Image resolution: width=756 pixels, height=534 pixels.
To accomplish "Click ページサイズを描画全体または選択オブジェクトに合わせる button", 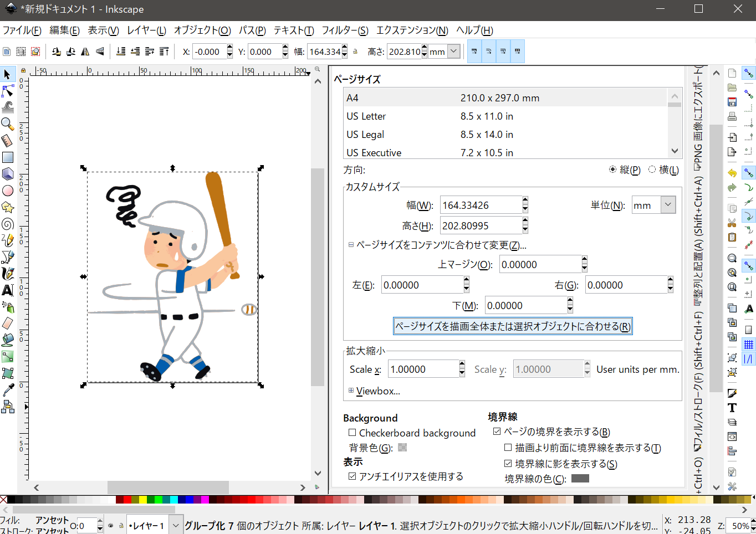I will [x=513, y=326].
